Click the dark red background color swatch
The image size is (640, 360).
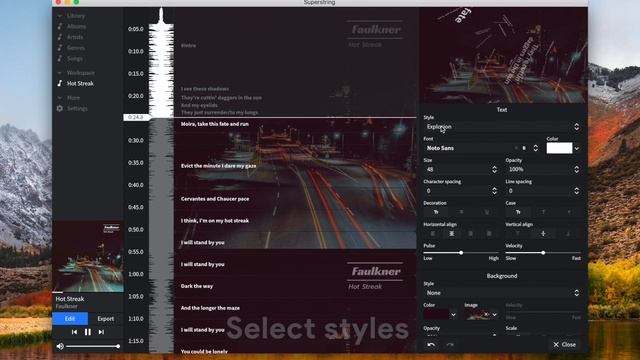pyautogui.click(x=436, y=315)
